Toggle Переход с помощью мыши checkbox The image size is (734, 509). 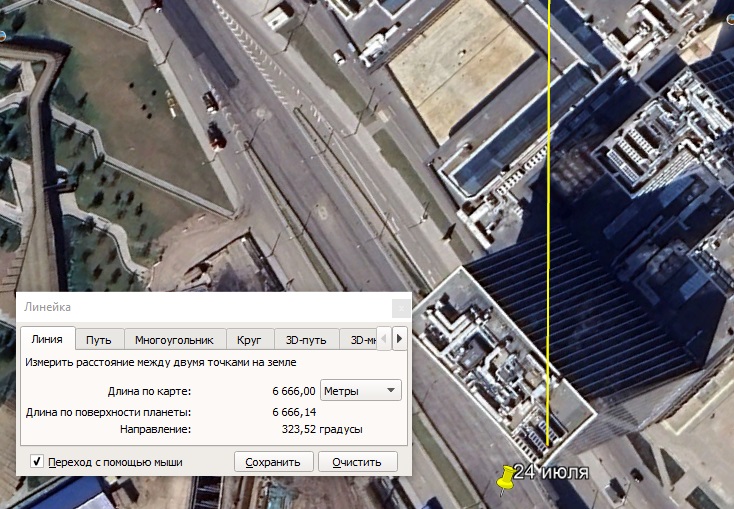coord(37,461)
